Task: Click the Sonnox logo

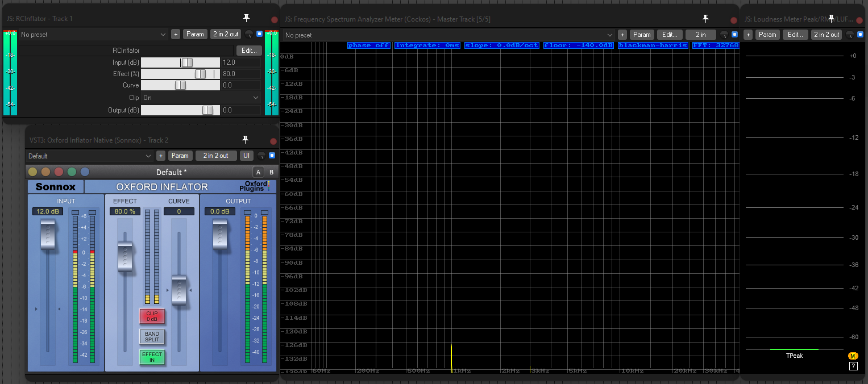Action: (x=55, y=187)
